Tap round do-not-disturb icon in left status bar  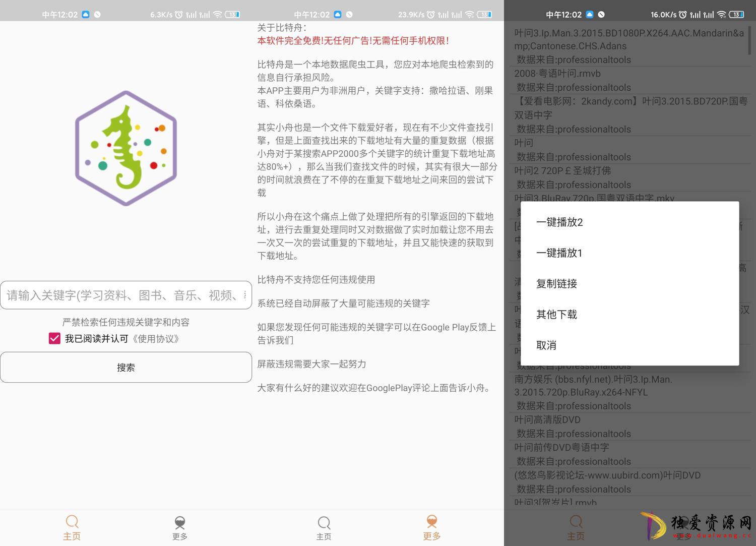coord(97,15)
